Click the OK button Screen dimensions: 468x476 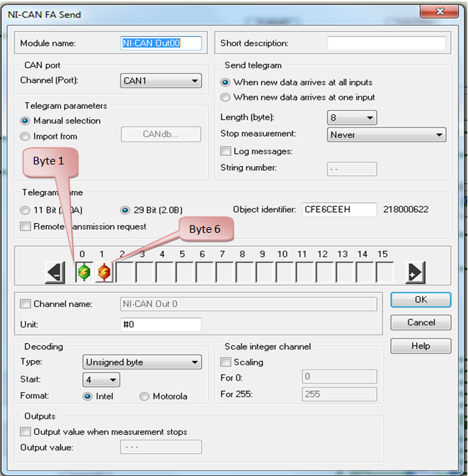pos(421,300)
